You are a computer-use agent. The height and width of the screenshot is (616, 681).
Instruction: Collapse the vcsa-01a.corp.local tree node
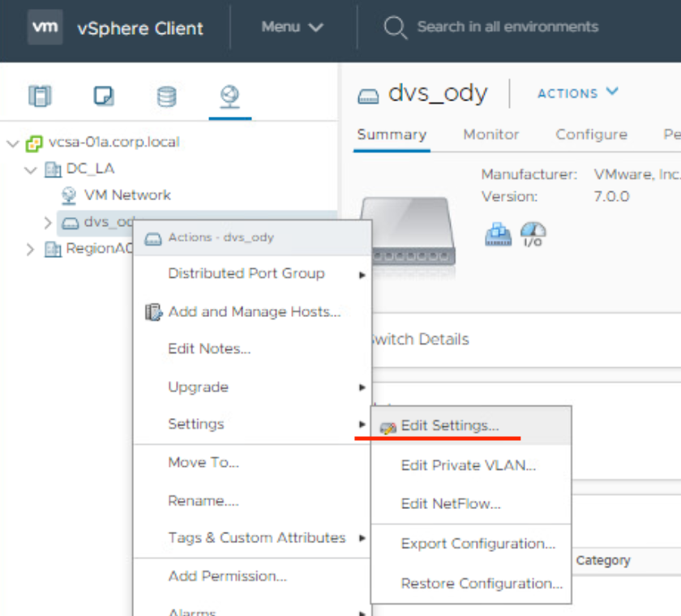point(13,143)
